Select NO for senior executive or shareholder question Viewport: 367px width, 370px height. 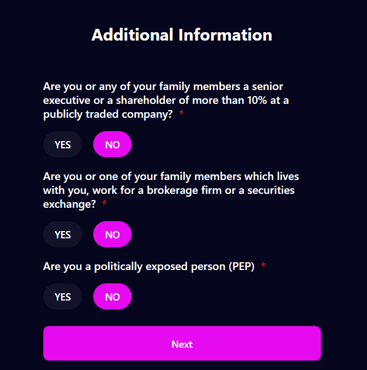[112, 144]
